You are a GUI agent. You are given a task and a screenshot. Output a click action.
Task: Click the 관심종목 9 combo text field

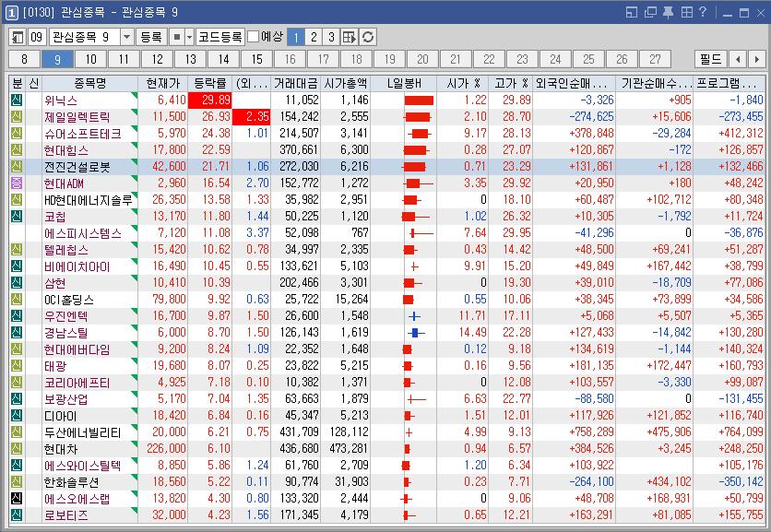coord(85,37)
